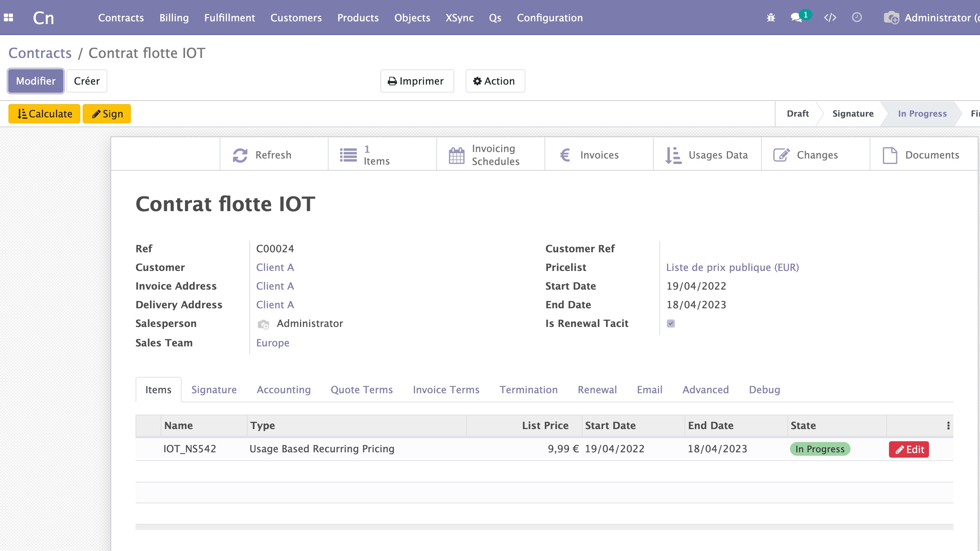Switch to the Termination tab
Image resolution: width=980 pixels, height=551 pixels.
(528, 390)
